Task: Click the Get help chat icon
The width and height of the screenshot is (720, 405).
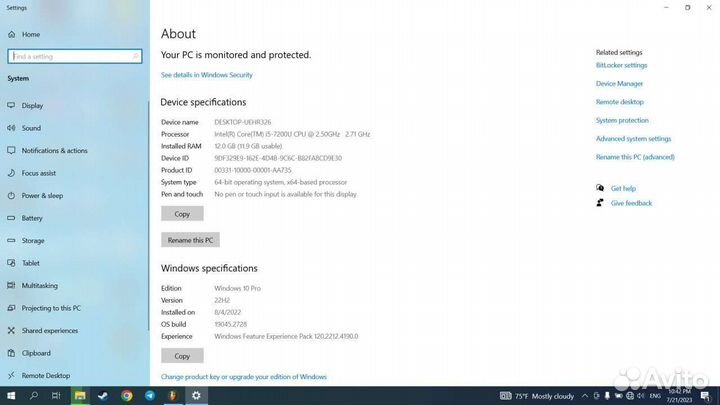Action: click(x=600, y=188)
